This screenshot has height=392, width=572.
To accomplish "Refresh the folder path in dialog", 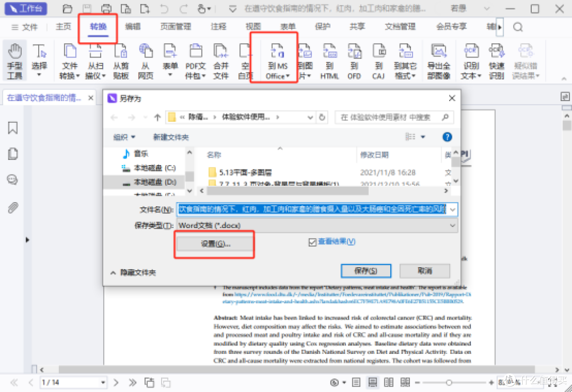I will [322, 117].
